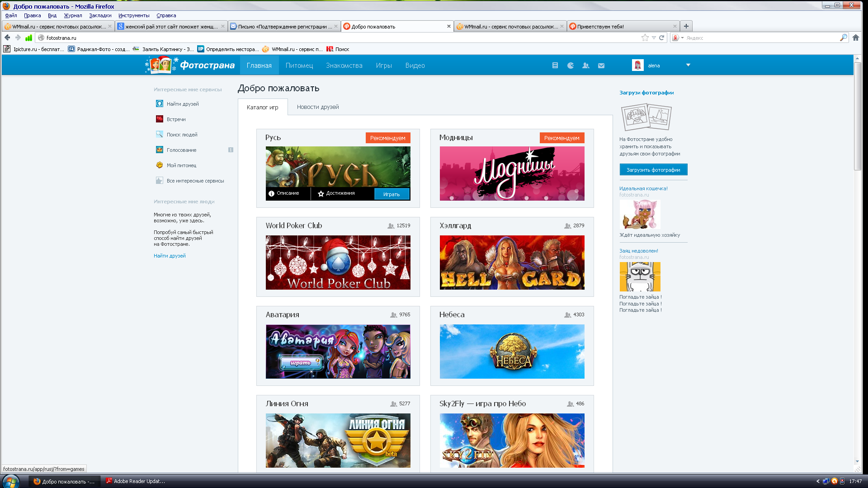Click the Fotostrana logo
Image resolution: width=868 pixels, height=488 pixels.
[x=190, y=65]
